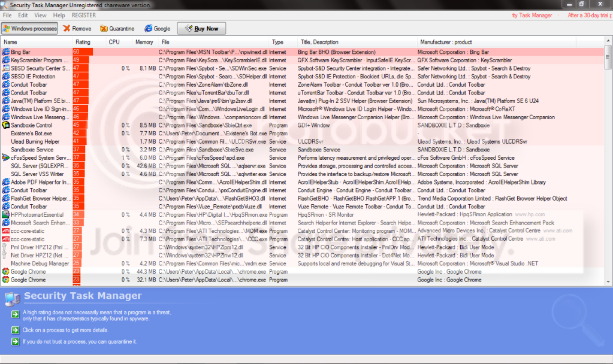Screen dimensions: 613x364
Task: Sort by the Type column header
Action: tap(283, 42)
